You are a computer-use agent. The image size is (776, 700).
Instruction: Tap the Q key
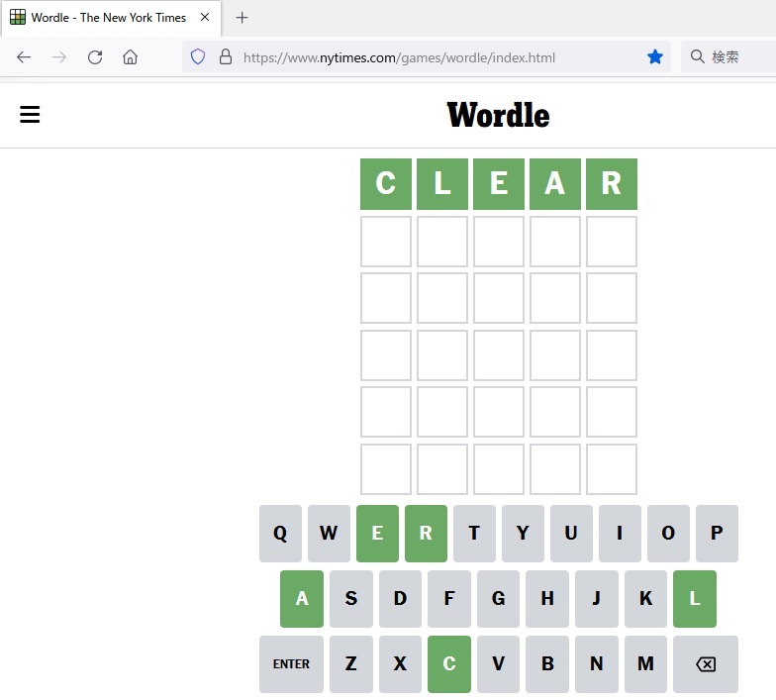pos(280,533)
